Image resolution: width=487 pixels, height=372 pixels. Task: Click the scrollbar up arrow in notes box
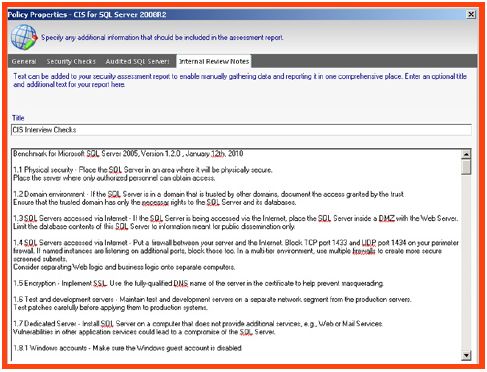(466, 154)
